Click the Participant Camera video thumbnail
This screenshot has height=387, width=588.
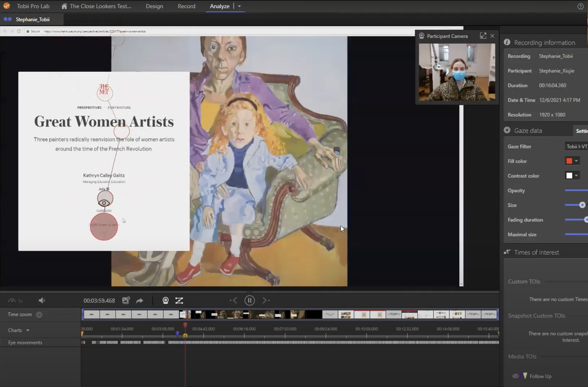[x=457, y=72]
